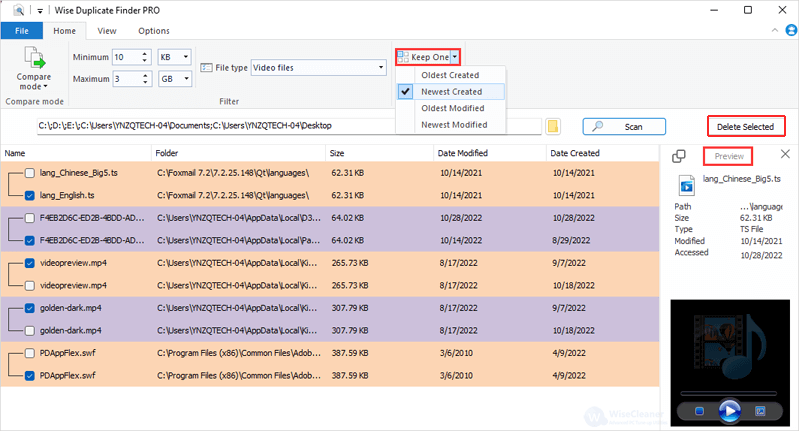Click the user account icon

click(791, 31)
